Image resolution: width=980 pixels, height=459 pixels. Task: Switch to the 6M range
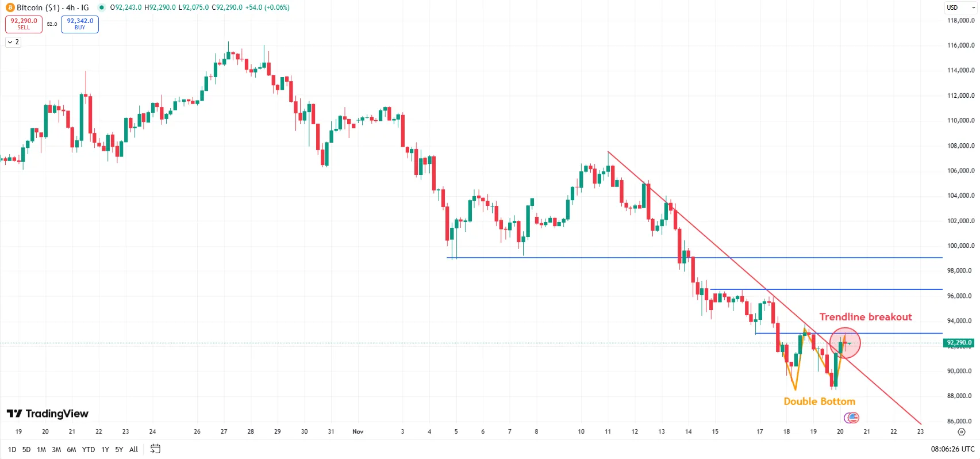tap(71, 449)
